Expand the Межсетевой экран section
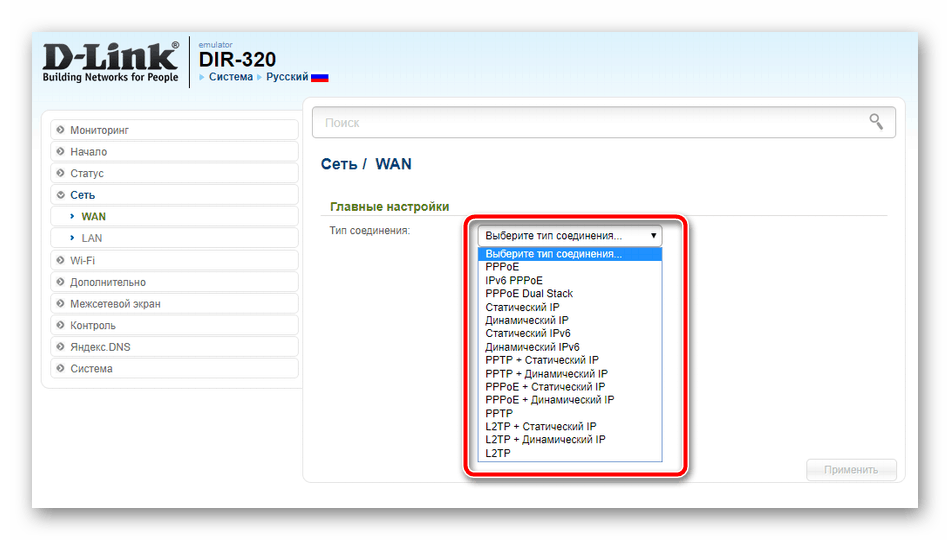The image size is (950, 540). click(174, 304)
